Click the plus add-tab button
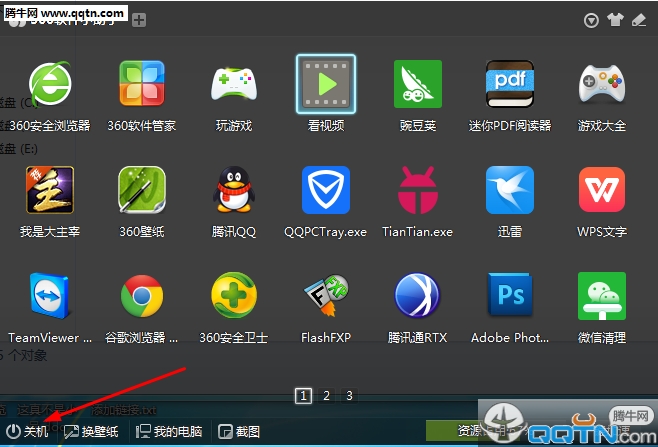Viewport: 658px width, 447px height. pyautogui.click(x=139, y=20)
